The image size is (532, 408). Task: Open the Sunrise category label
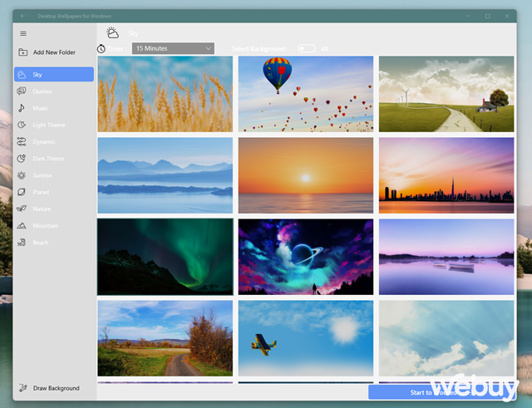(42, 175)
